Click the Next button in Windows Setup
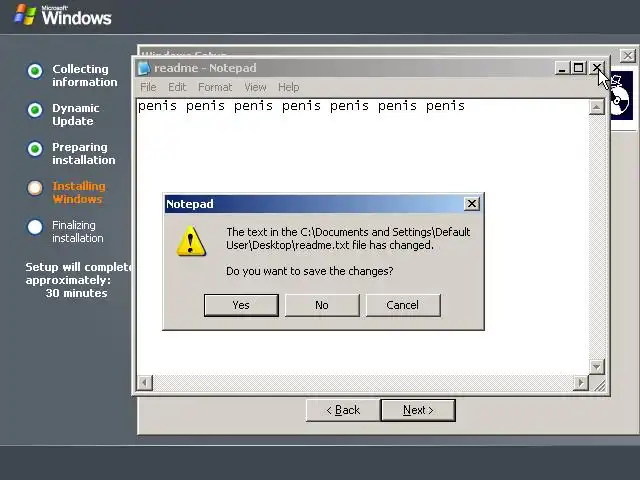Viewport: 640px width, 480px height. pos(418,410)
